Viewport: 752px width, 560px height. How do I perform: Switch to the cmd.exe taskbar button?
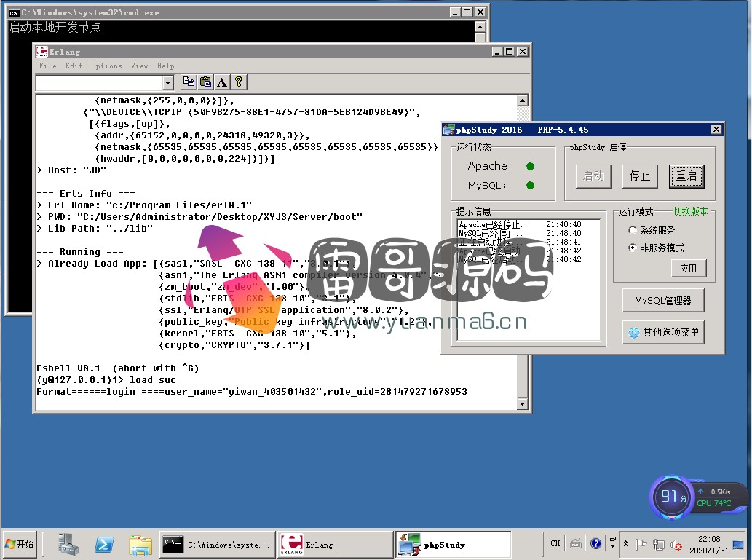point(217,545)
